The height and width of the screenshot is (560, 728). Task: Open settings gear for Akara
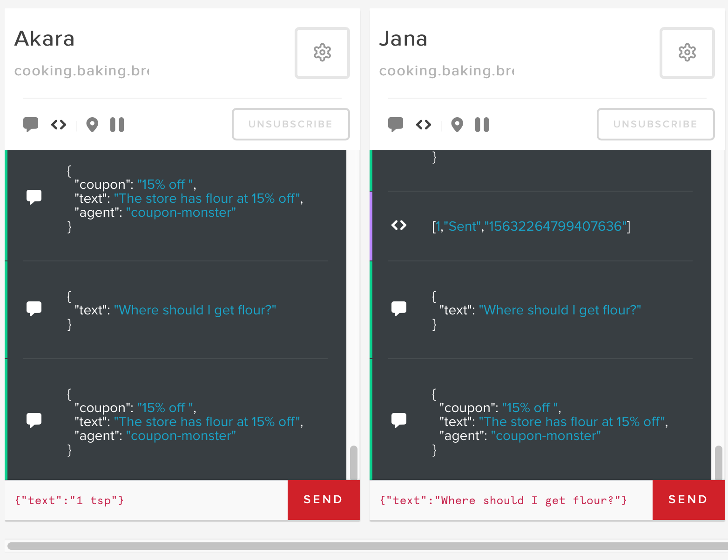coord(322,53)
